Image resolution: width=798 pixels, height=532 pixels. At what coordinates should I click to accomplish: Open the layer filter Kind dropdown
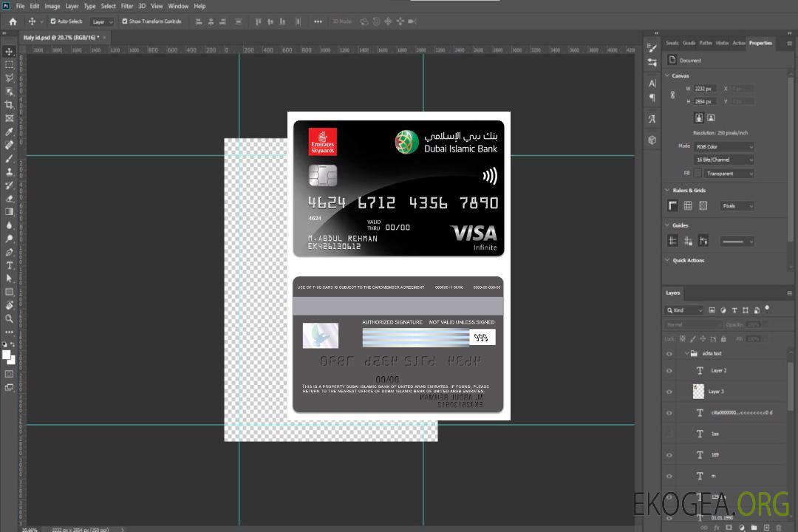point(684,310)
